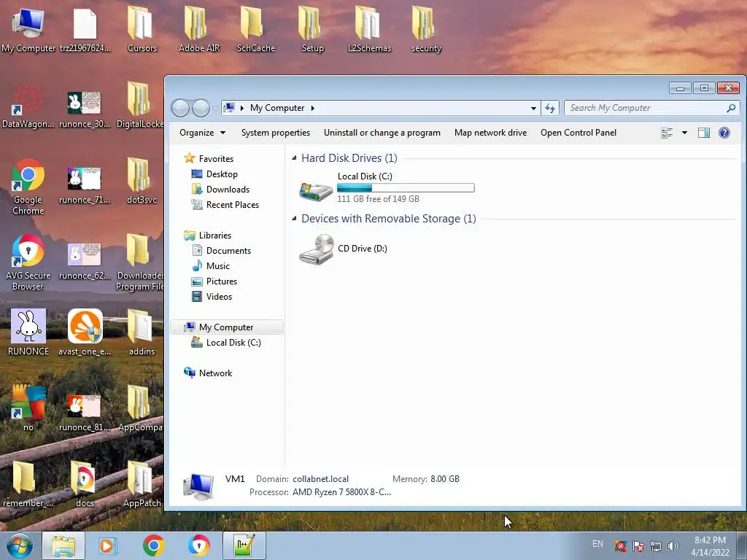Select the security folder on the desktop
747x560 pixels.
tap(426, 29)
